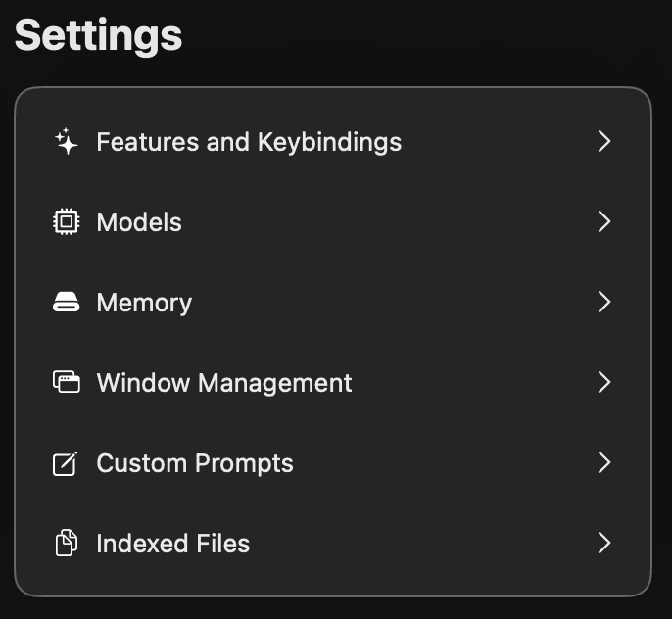Click the Window Management right chevron
The width and height of the screenshot is (672, 619).
(603, 382)
